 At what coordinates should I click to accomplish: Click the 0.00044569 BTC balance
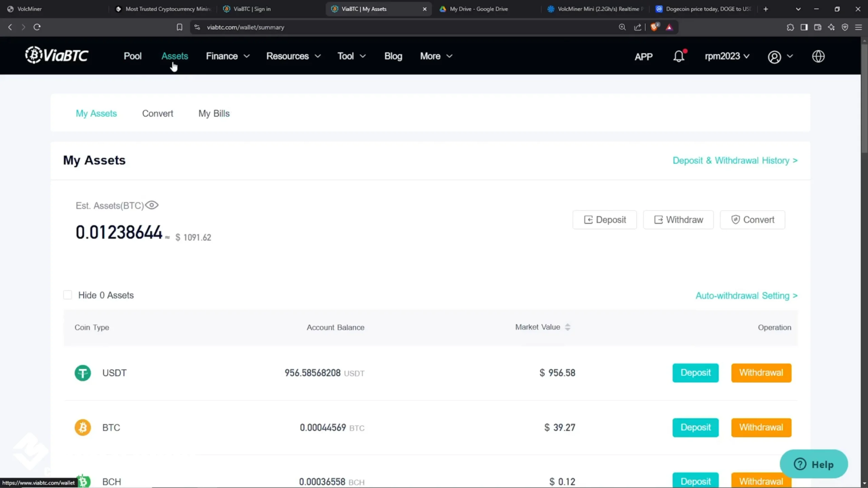[332, 427]
